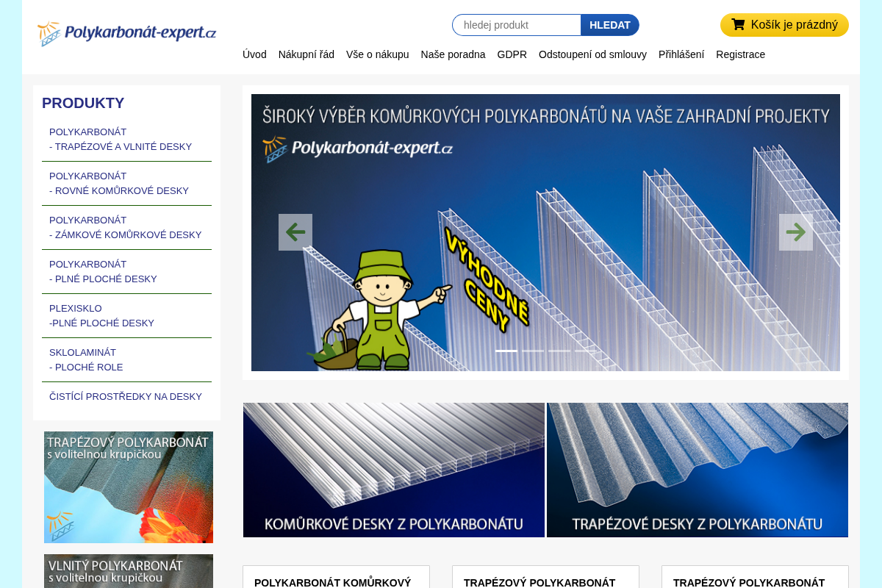Open Nákupní řád menu item

(x=306, y=54)
